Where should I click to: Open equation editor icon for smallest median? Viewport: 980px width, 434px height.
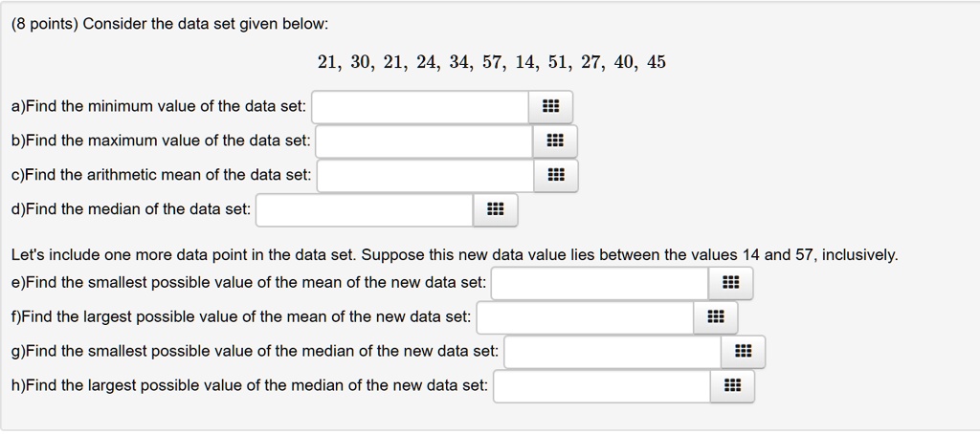click(743, 352)
